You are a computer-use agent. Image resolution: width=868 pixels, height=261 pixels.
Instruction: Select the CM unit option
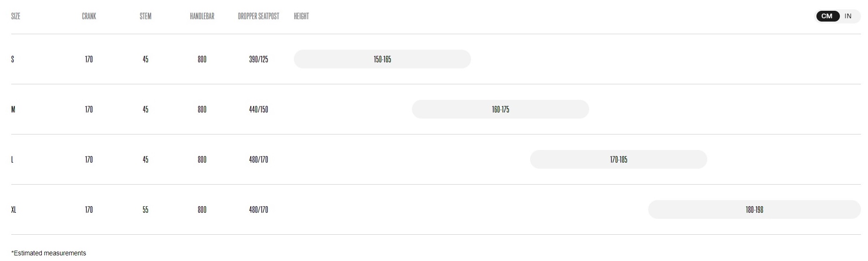coord(827,16)
